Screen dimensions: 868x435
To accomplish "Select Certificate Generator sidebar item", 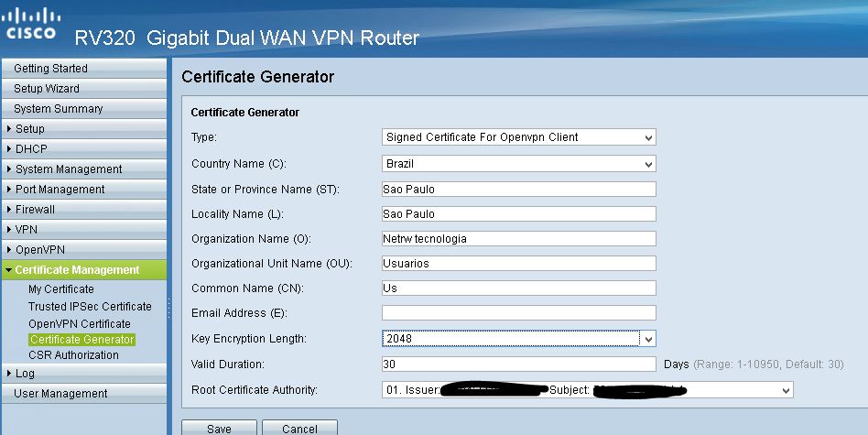I will [x=81, y=339].
